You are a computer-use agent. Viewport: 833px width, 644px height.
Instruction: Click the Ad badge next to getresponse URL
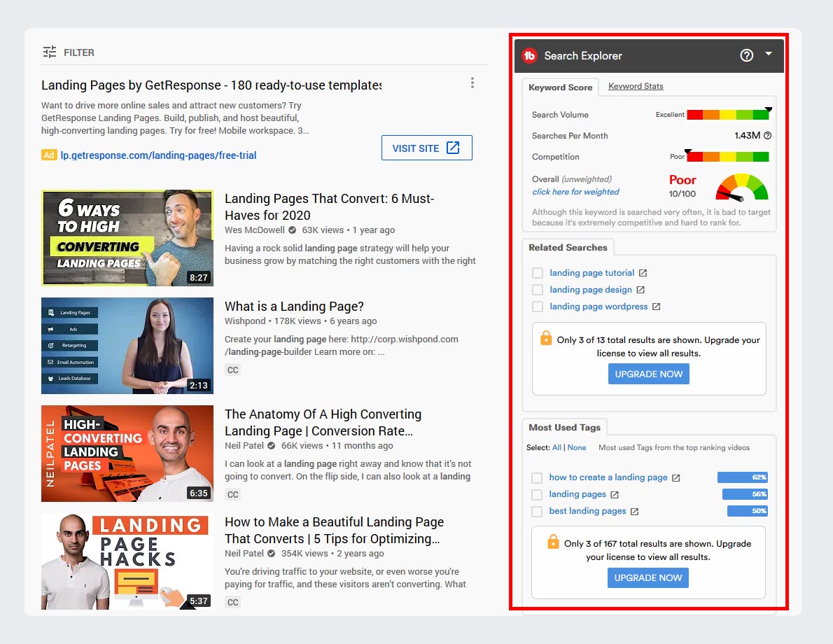[x=49, y=155]
